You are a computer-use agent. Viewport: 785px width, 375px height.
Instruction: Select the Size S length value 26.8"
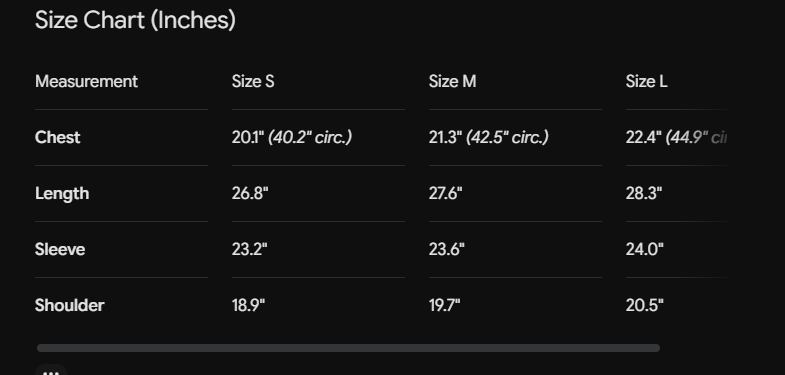250,193
